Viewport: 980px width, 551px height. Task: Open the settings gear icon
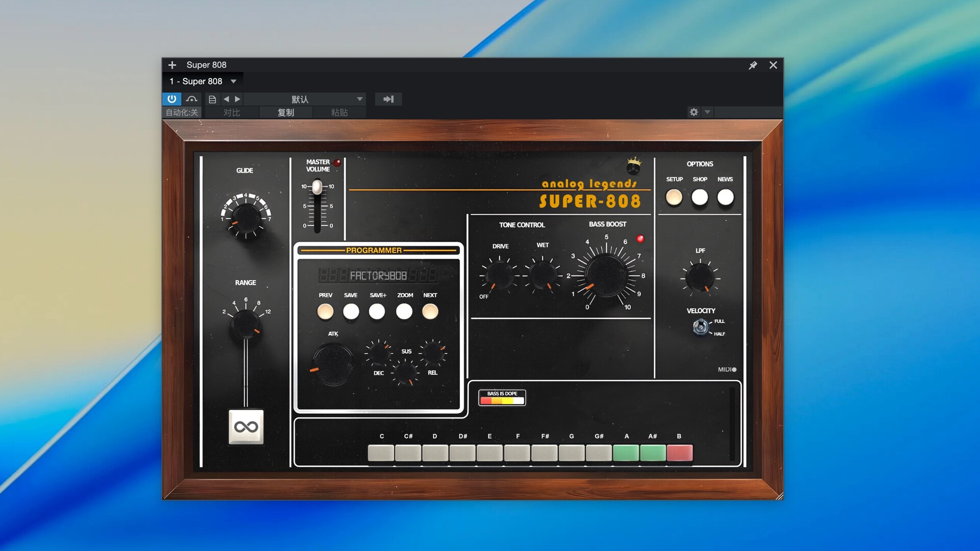pos(694,112)
